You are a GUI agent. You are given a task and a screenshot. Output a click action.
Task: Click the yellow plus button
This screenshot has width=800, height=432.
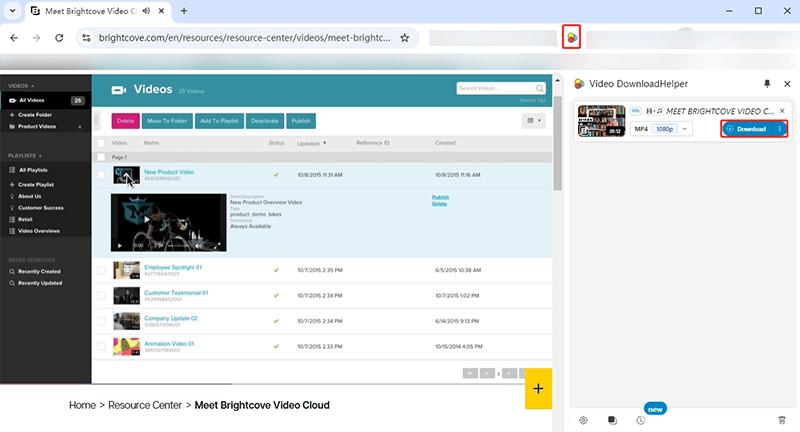(538, 389)
